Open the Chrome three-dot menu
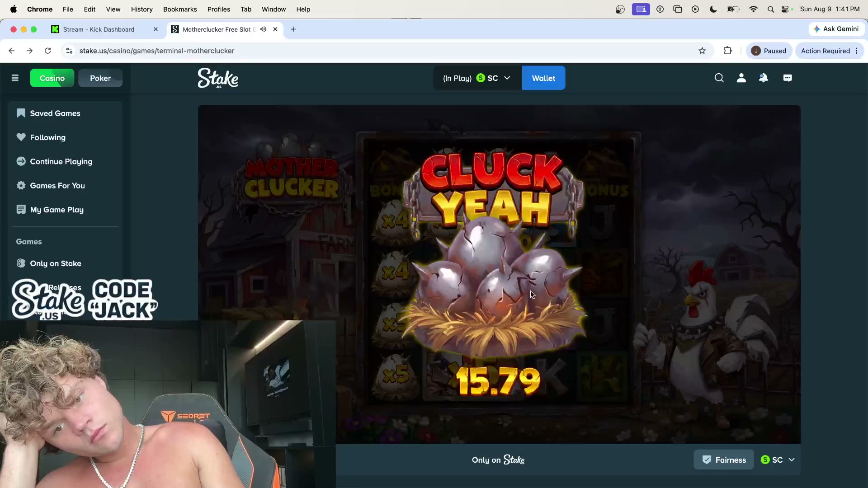Viewport: 868px width, 488px height. (x=856, y=51)
